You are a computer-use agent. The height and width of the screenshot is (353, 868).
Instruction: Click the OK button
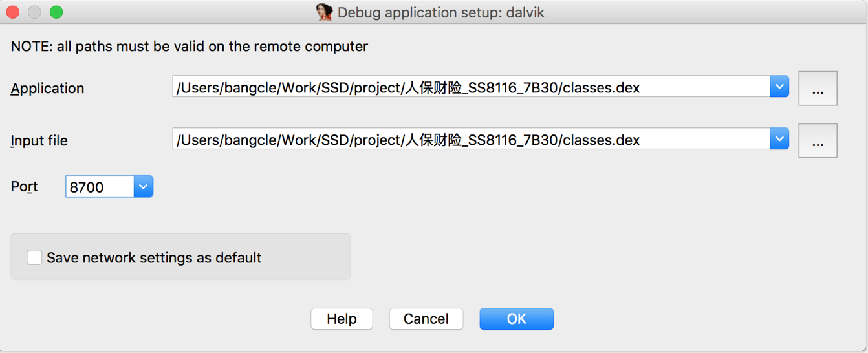(x=516, y=319)
